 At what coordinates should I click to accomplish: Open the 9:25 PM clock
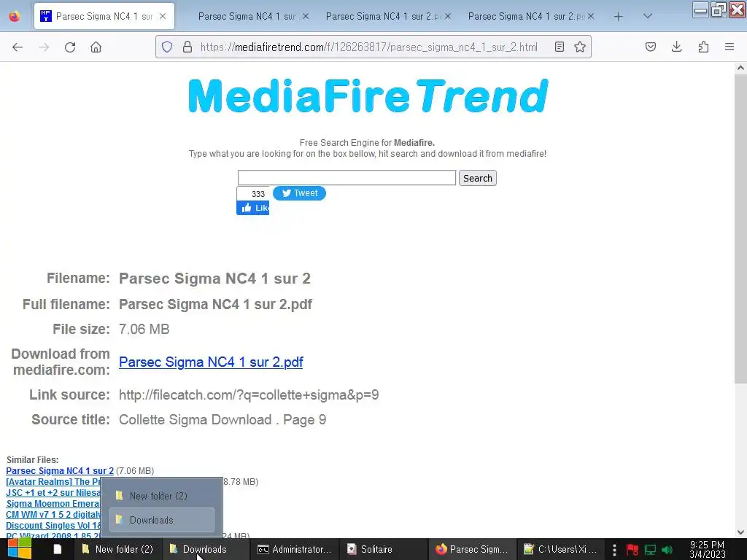(x=708, y=549)
